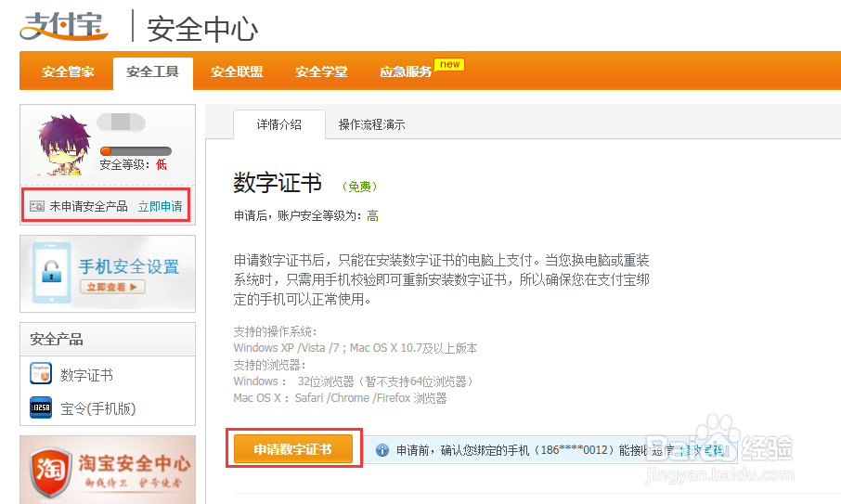841x504 pixels.
Task: Click the digital certificate icon
Action: coord(41,374)
